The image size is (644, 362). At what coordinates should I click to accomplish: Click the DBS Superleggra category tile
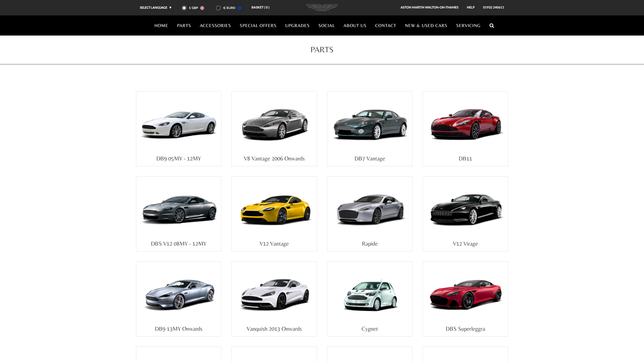[465, 299]
